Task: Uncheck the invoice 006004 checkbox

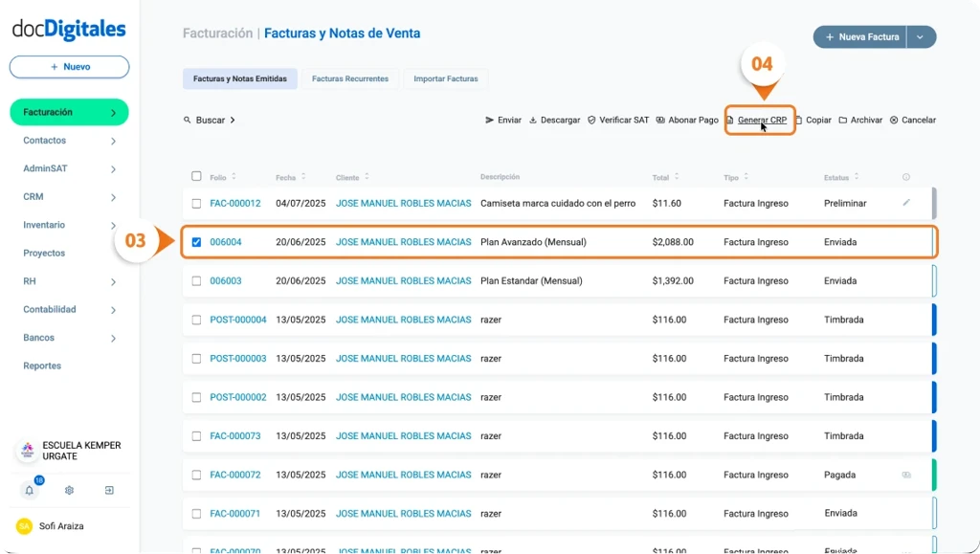Action: coord(196,242)
